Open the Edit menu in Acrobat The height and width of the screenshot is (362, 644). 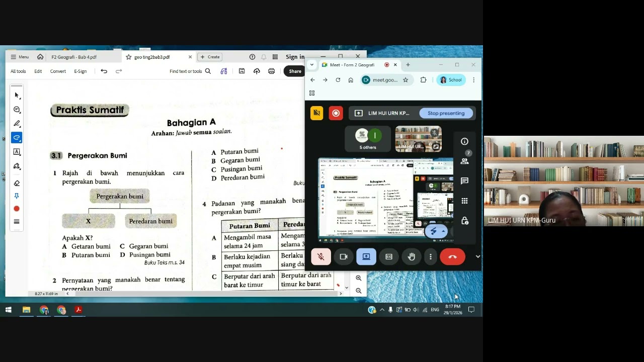coord(38,71)
